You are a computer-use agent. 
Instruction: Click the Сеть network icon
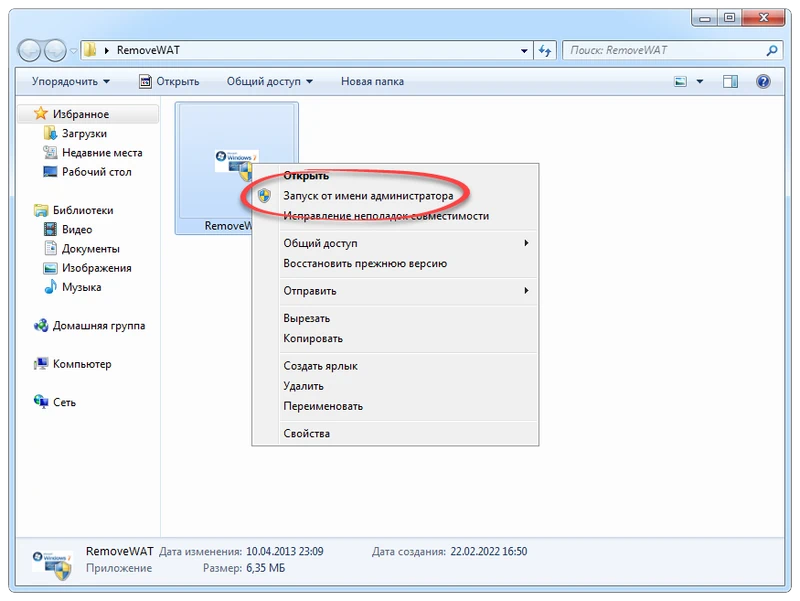pos(41,402)
